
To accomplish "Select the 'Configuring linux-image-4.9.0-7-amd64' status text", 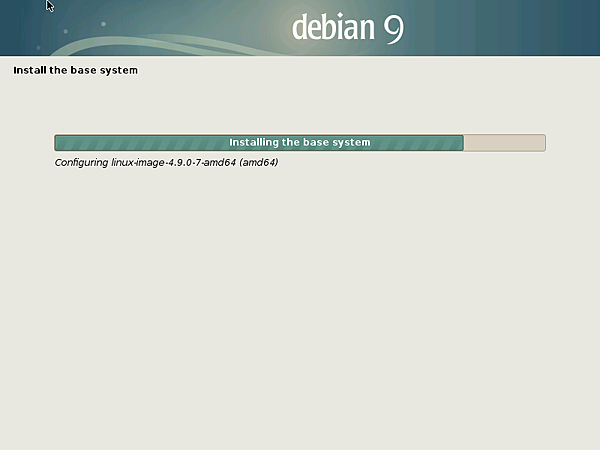I will click(x=166, y=163).
